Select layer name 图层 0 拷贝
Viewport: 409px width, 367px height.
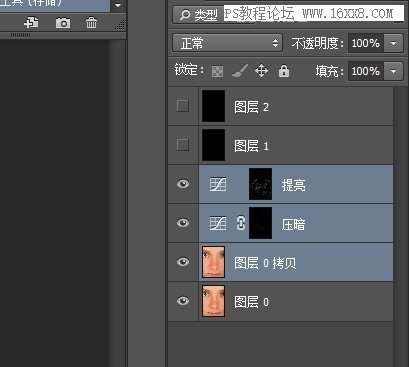(x=265, y=263)
